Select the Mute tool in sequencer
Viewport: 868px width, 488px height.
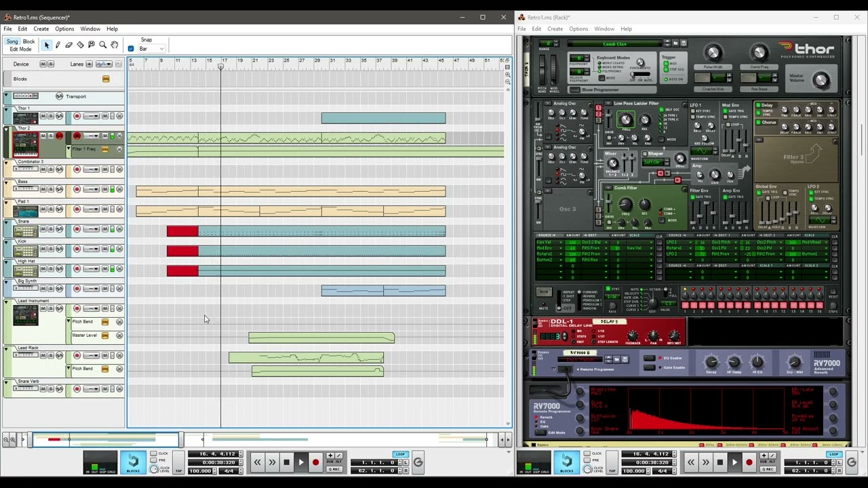tap(92, 45)
